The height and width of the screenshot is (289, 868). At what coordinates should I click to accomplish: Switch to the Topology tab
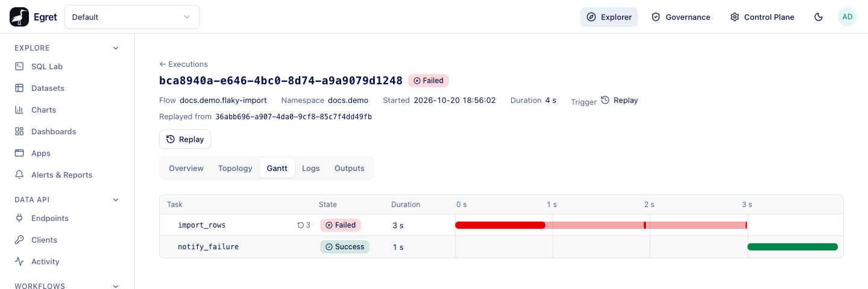click(x=235, y=169)
